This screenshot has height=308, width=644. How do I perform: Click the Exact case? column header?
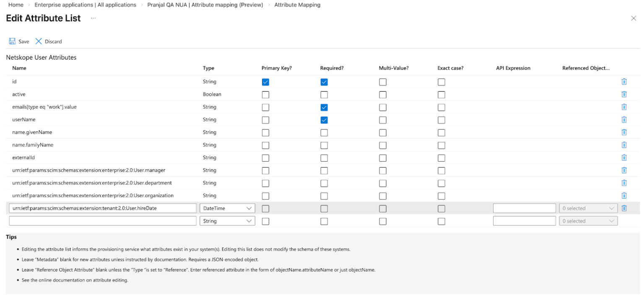point(450,68)
